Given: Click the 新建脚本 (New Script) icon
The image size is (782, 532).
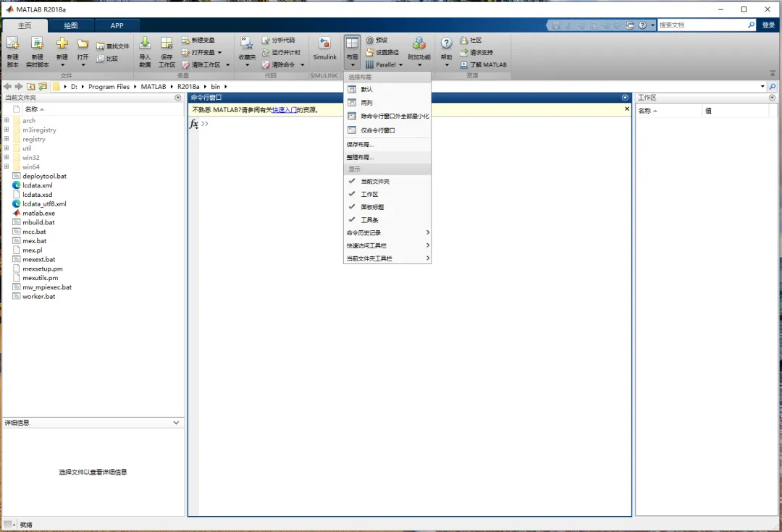Looking at the screenshot, I should [12, 44].
